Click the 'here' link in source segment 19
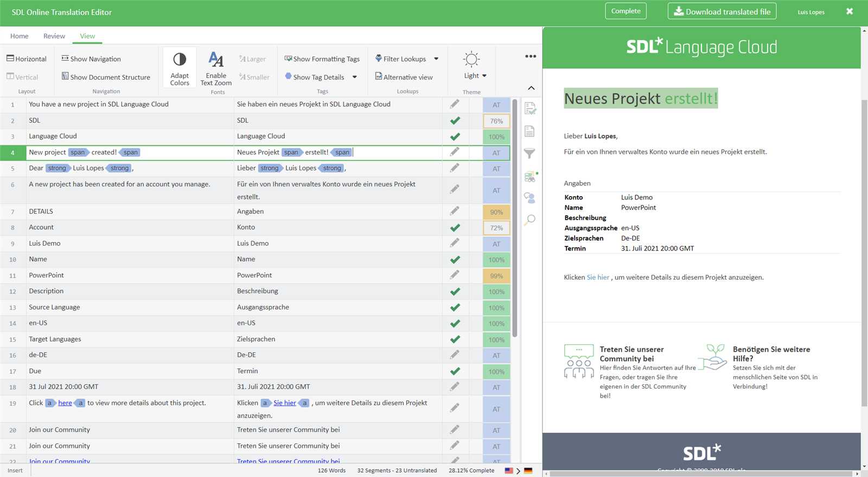The image size is (868, 477). [x=65, y=403]
